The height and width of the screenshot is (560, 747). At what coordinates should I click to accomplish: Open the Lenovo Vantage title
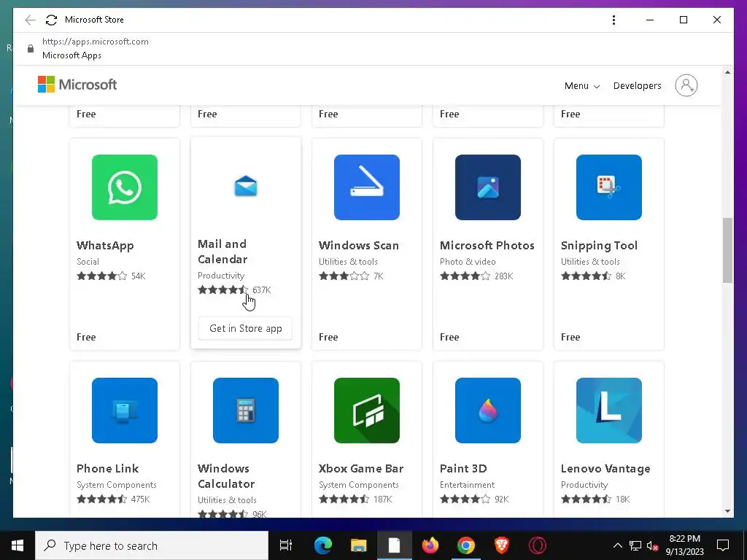point(605,469)
